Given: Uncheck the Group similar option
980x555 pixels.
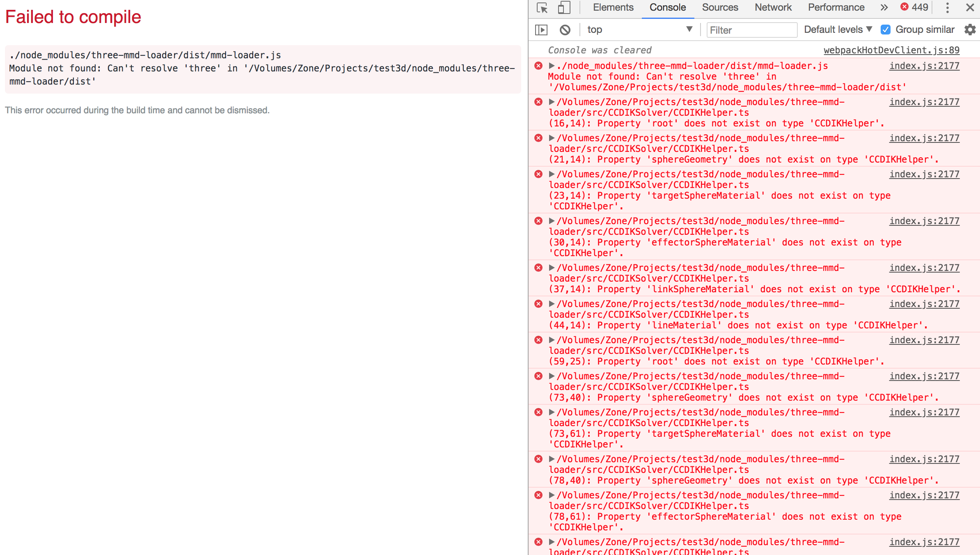Looking at the screenshot, I should tap(886, 29).
